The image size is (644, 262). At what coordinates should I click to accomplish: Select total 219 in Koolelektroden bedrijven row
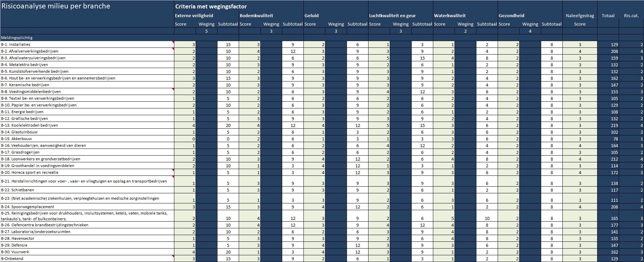[x=614, y=125]
